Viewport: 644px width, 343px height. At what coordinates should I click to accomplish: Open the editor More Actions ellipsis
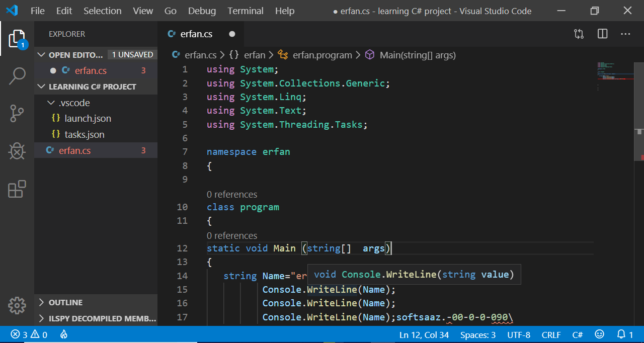[x=625, y=34]
